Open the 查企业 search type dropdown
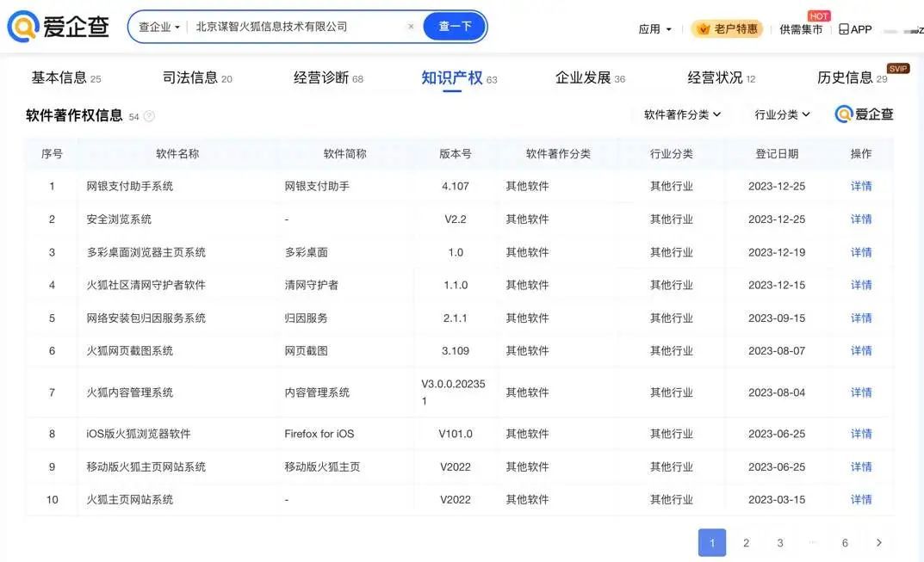This screenshot has height=562, width=924. pyautogui.click(x=159, y=27)
